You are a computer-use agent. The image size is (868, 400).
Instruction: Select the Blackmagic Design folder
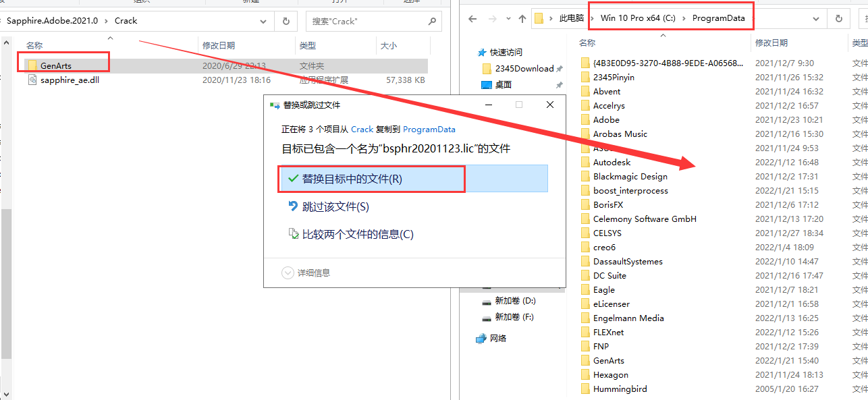coord(630,176)
